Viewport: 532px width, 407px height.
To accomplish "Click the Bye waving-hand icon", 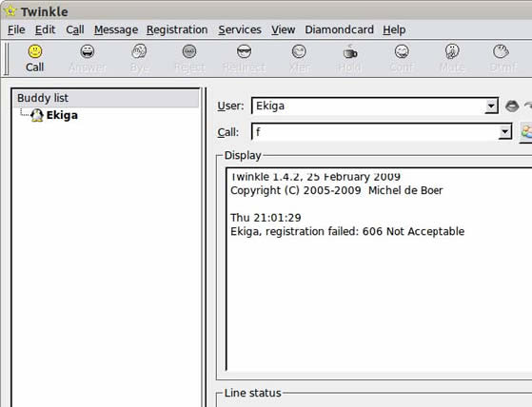I will tap(139, 51).
